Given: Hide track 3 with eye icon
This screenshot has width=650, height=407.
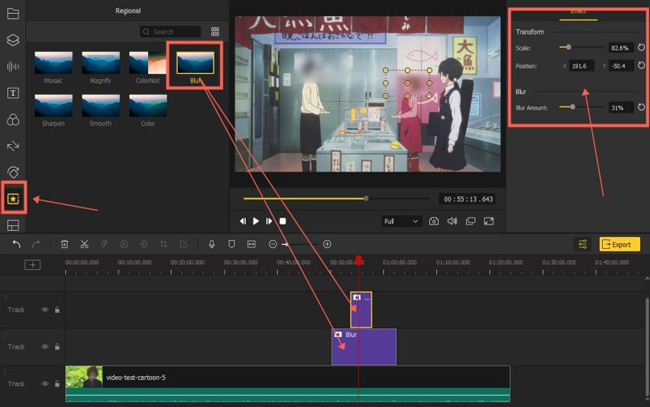Looking at the screenshot, I should pyautogui.click(x=45, y=310).
